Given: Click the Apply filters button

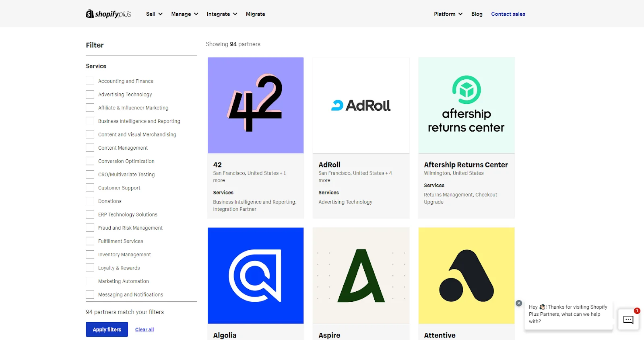Looking at the screenshot, I should click(107, 329).
